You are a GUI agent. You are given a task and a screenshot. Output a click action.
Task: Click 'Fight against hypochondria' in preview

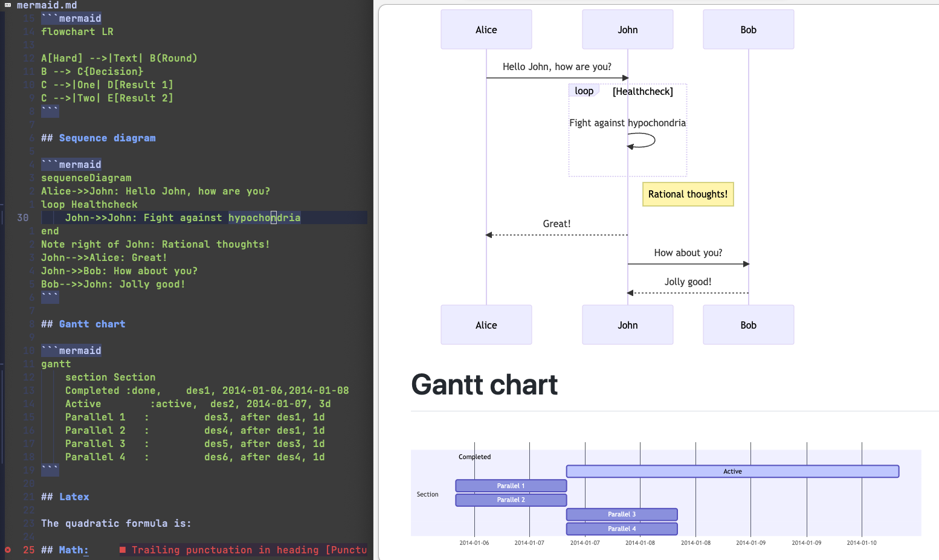click(x=628, y=123)
